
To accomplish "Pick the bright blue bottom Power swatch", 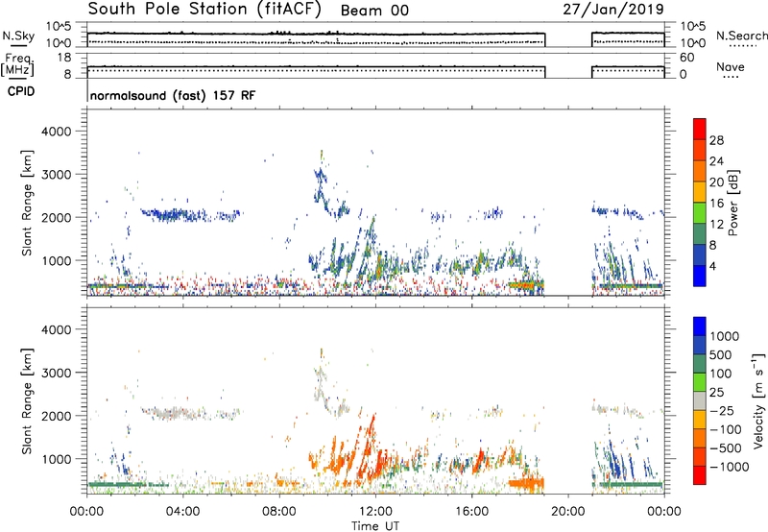I will coord(700,276).
